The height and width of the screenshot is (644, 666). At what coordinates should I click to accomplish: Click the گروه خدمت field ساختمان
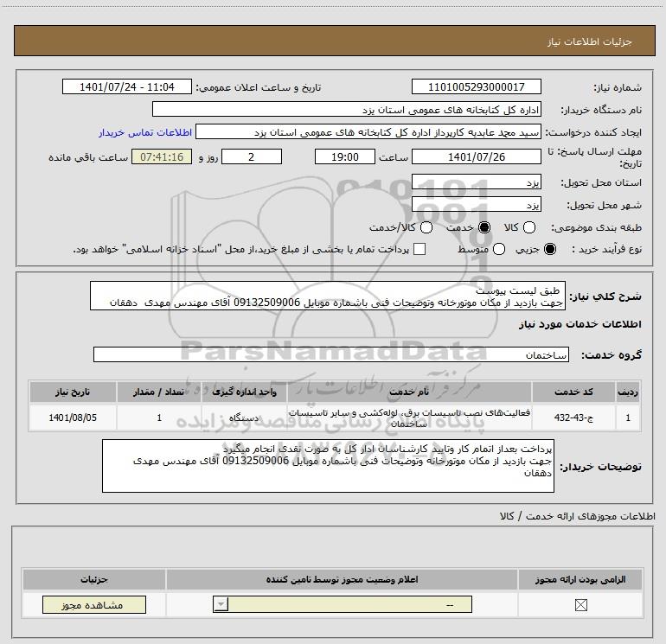(x=331, y=355)
